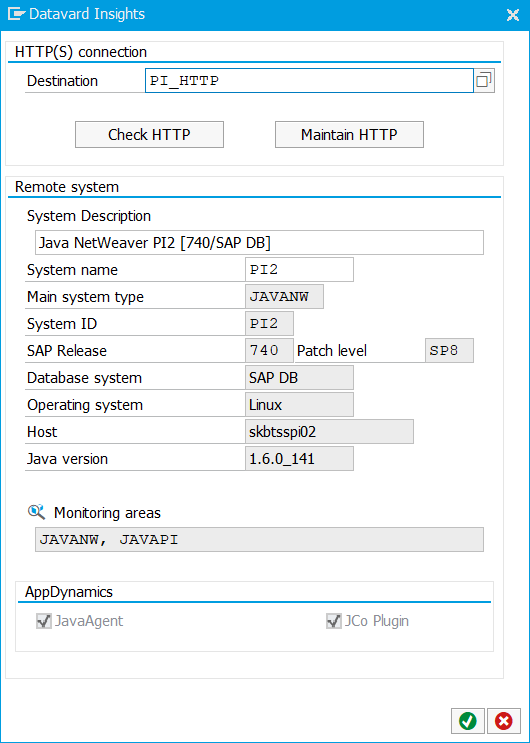Select the System name field PI2
The height and width of the screenshot is (743, 530).
click(x=299, y=270)
